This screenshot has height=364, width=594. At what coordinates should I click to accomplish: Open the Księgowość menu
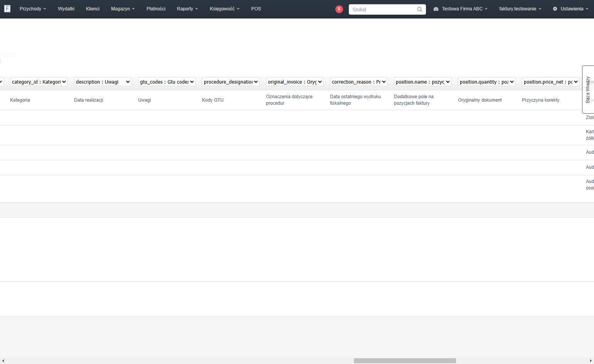pyautogui.click(x=225, y=9)
